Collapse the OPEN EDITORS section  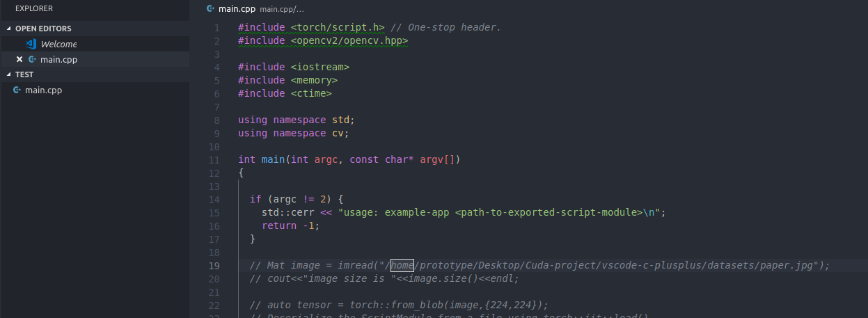click(x=9, y=29)
